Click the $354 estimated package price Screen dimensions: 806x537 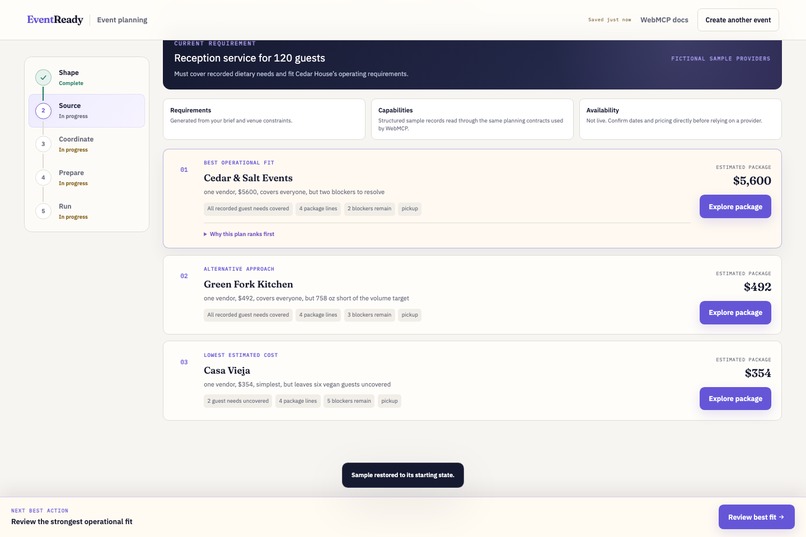click(758, 373)
